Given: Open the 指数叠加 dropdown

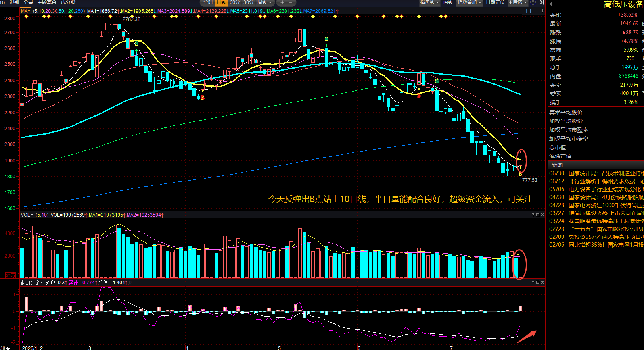Looking at the screenshot, I should (x=469, y=2).
